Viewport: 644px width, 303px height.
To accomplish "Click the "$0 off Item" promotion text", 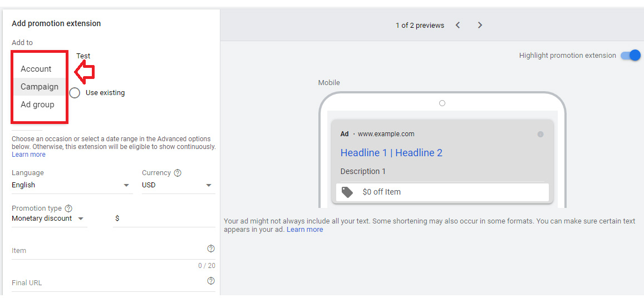I will point(381,192).
